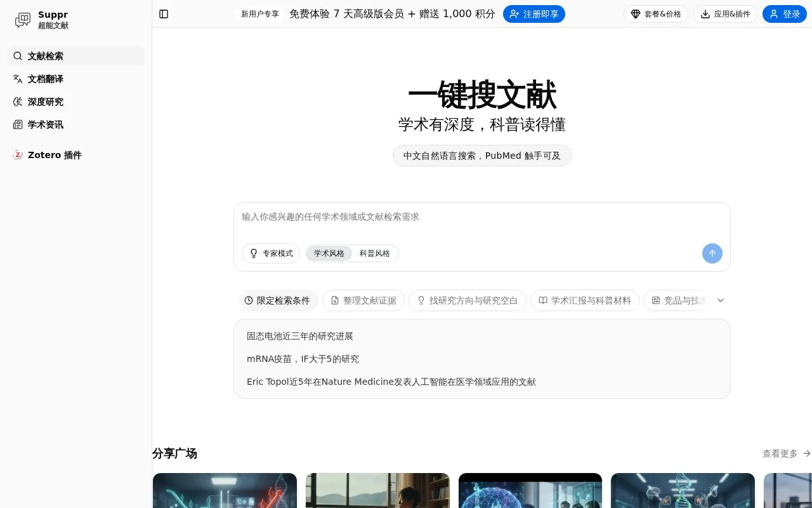Select the 找研究方向与研究空白 chip

[468, 300]
